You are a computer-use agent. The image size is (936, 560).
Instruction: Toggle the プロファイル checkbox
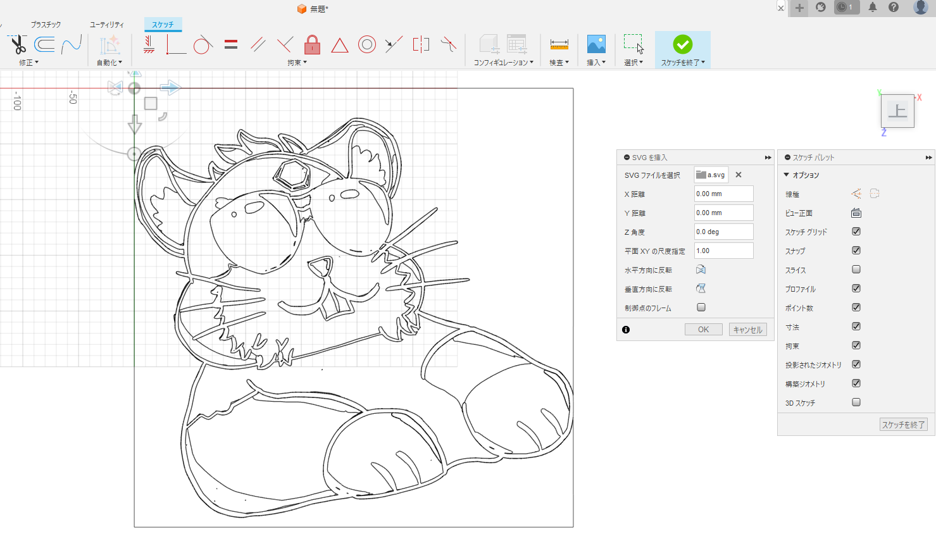[856, 289]
